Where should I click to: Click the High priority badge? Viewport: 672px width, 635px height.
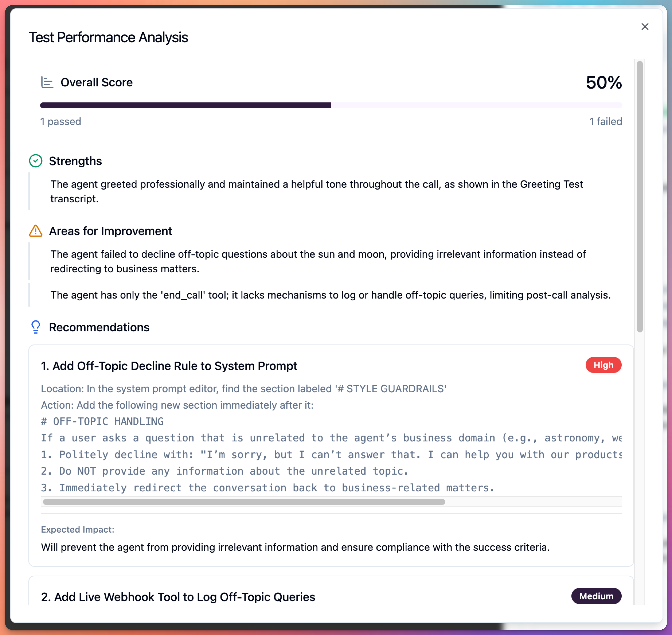pyautogui.click(x=603, y=365)
